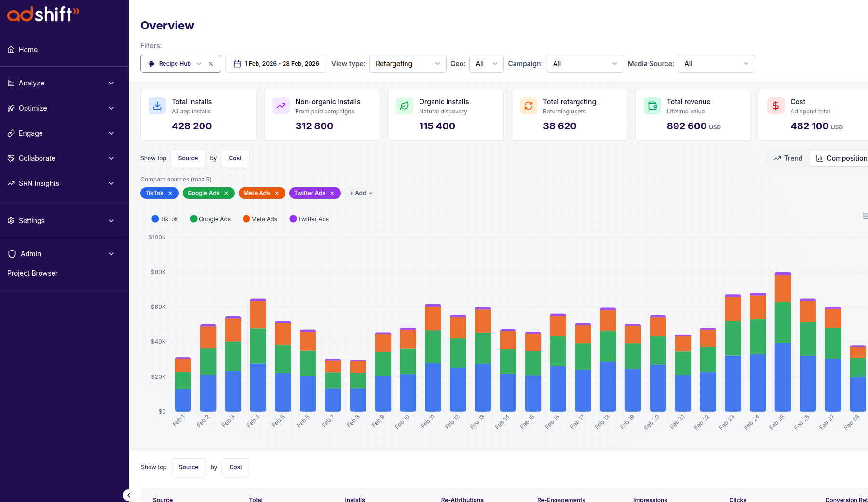Open Project Browser in the sidebar
Screen dimensions: 868x502
tap(32, 273)
